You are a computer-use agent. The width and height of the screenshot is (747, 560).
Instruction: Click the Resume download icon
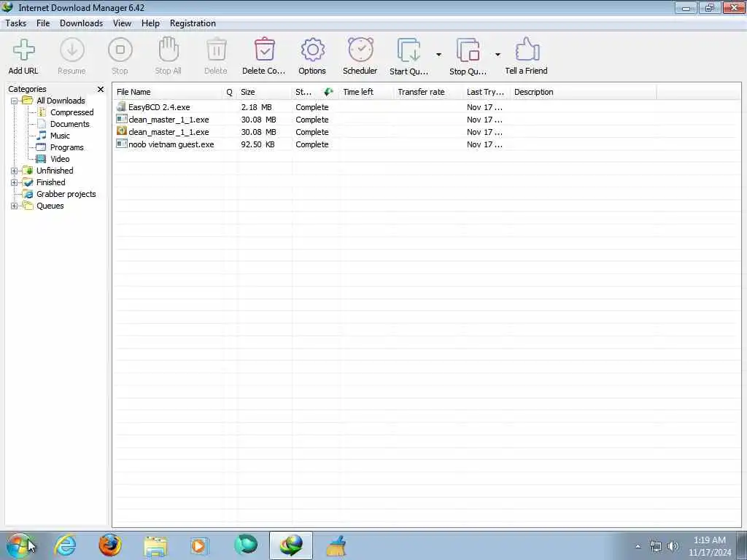(72, 50)
